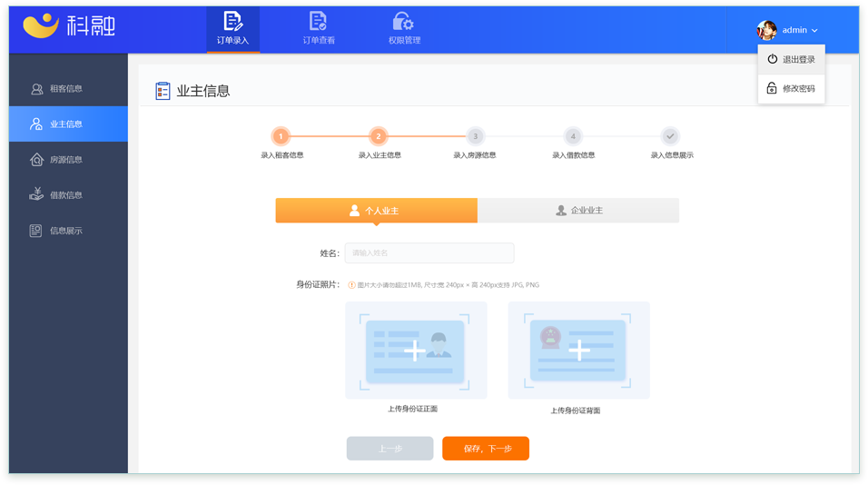The image size is (868, 485).
Task: Click step 3 录入房源信息 circle
Action: pos(475,136)
